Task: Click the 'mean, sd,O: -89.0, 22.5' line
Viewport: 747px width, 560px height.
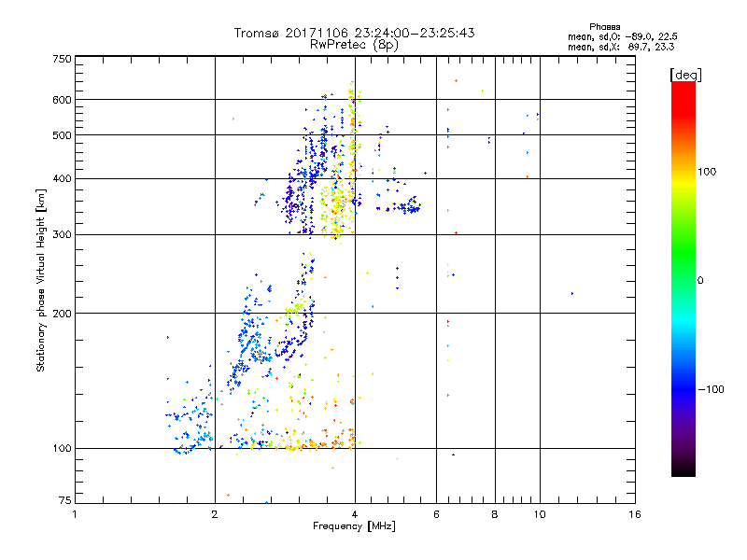Action: [622, 36]
